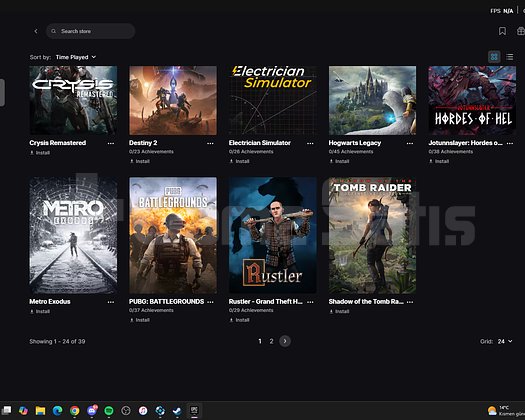Click the FPS N/A overlay indicator
The image size is (525, 420).
tap(502, 11)
